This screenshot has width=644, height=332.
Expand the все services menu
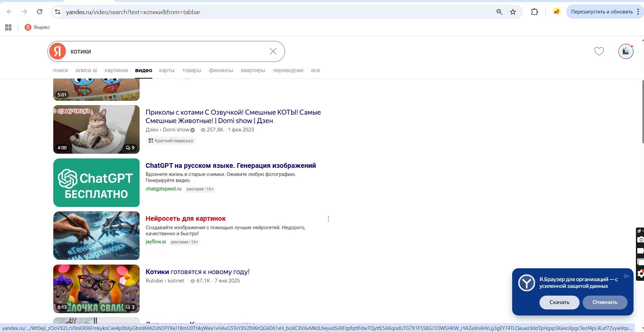316,70
